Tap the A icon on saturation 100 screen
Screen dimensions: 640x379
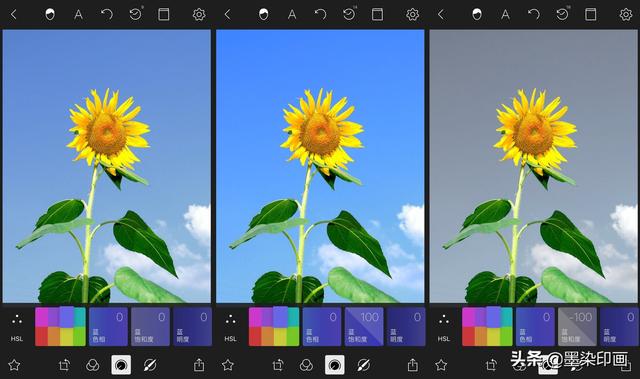[292, 15]
